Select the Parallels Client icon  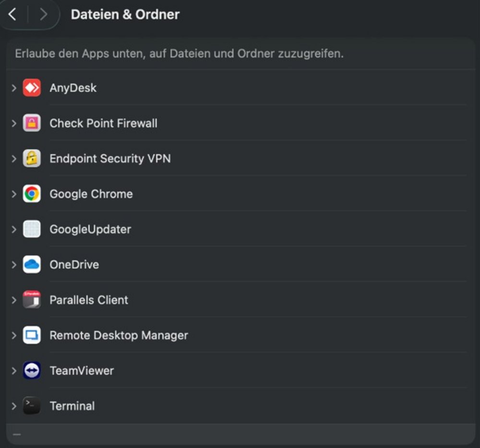[x=32, y=300]
